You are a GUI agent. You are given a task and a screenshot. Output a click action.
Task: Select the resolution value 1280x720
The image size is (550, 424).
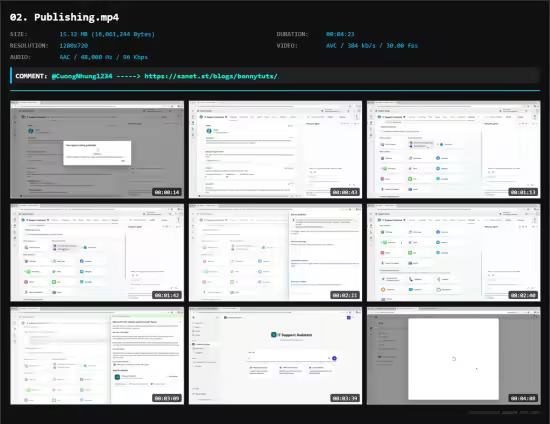74,46
